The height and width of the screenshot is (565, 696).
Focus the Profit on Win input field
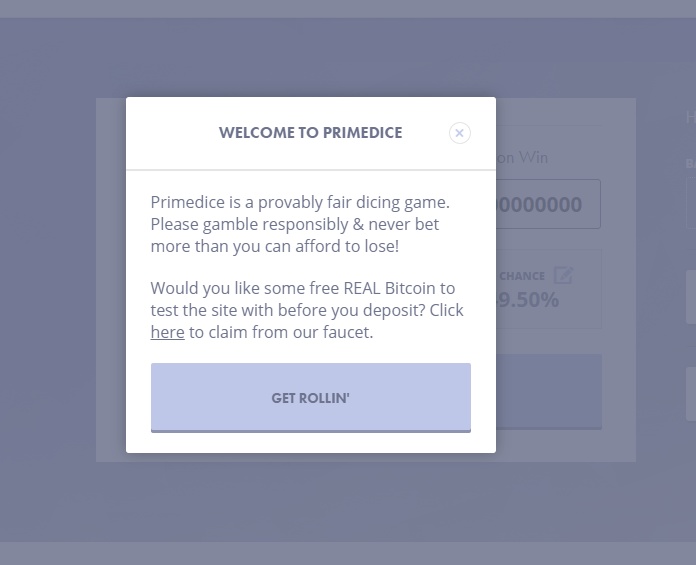[x=548, y=204]
